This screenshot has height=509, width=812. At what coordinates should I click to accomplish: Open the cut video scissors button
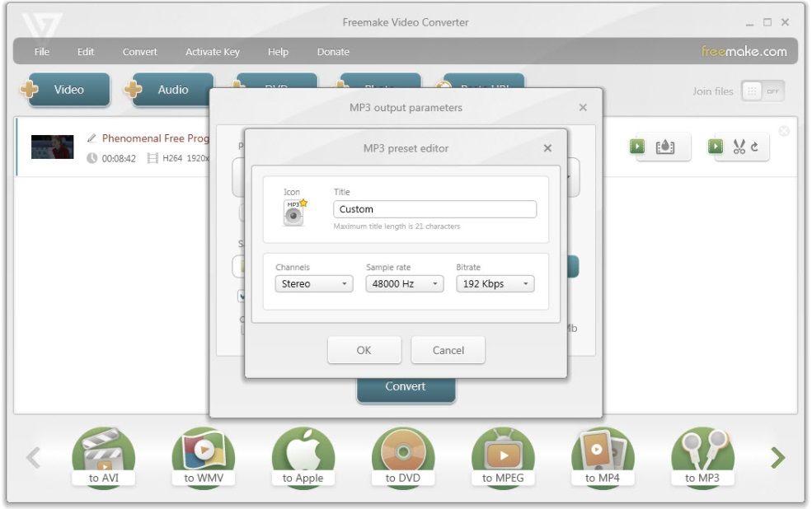pyautogui.click(x=741, y=147)
